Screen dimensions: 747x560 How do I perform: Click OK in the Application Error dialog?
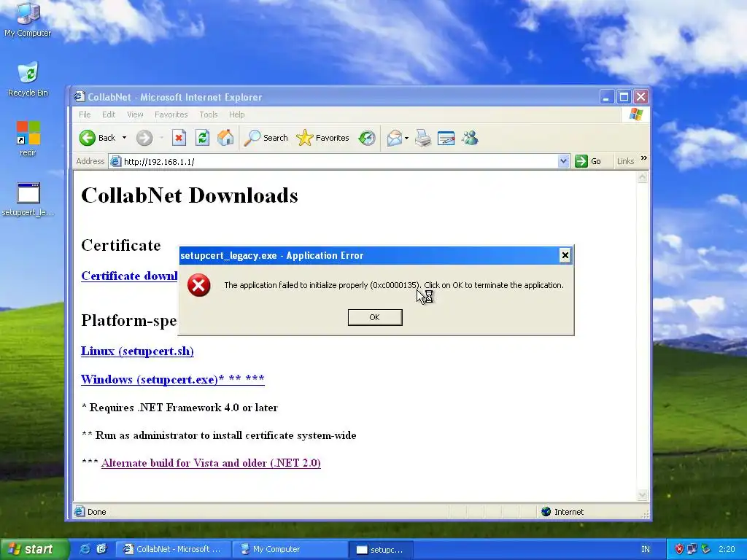tap(375, 317)
